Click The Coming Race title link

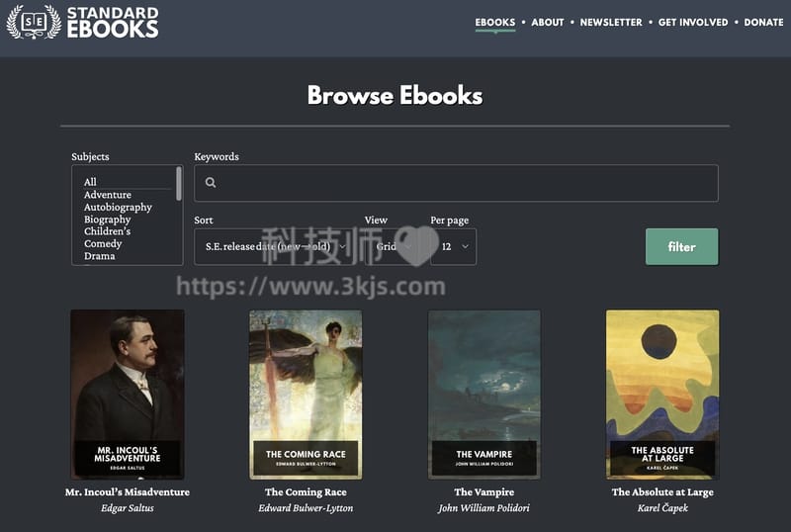pos(306,491)
